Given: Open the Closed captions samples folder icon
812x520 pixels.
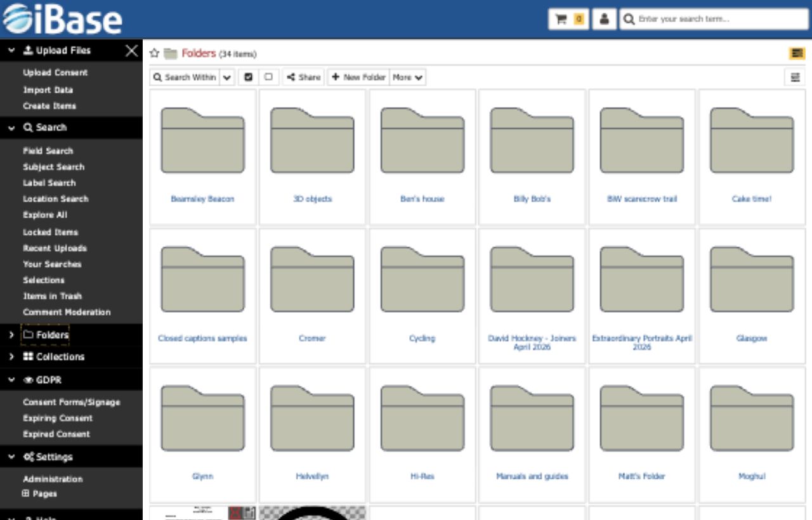Looking at the screenshot, I should coord(202,279).
